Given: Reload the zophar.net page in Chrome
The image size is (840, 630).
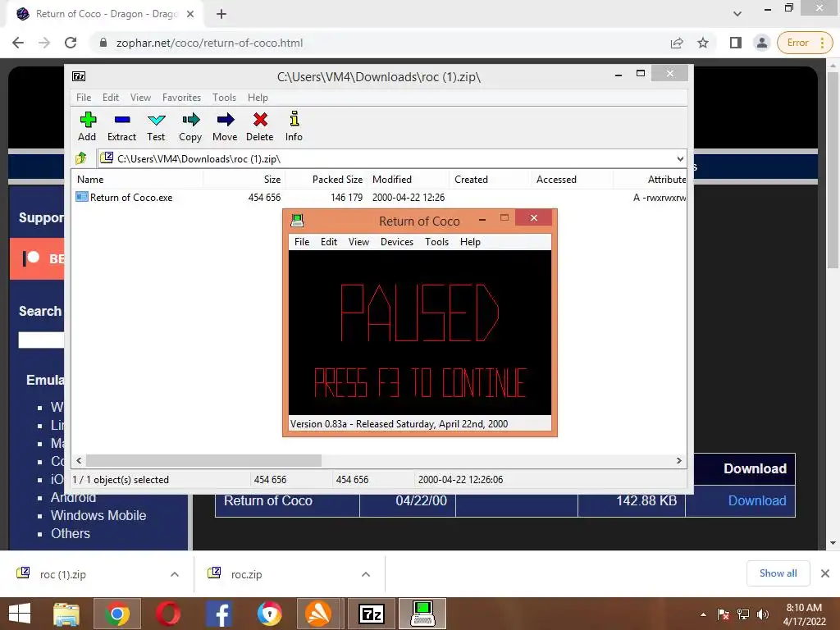Looking at the screenshot, I should (71, 43).
